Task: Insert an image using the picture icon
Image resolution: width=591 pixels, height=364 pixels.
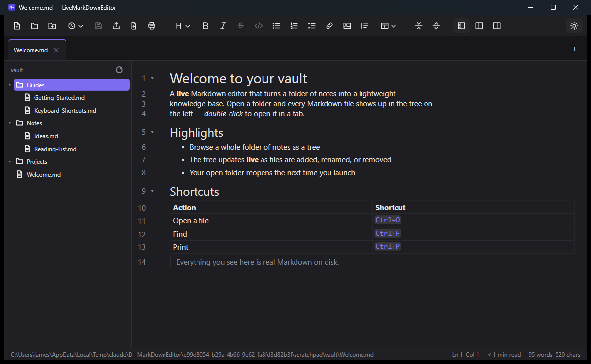Action: click(347, 26)
